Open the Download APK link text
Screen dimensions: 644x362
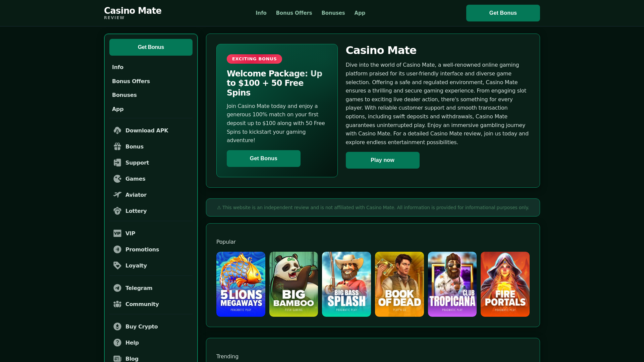pyautogui.click(x=147, y=131)
